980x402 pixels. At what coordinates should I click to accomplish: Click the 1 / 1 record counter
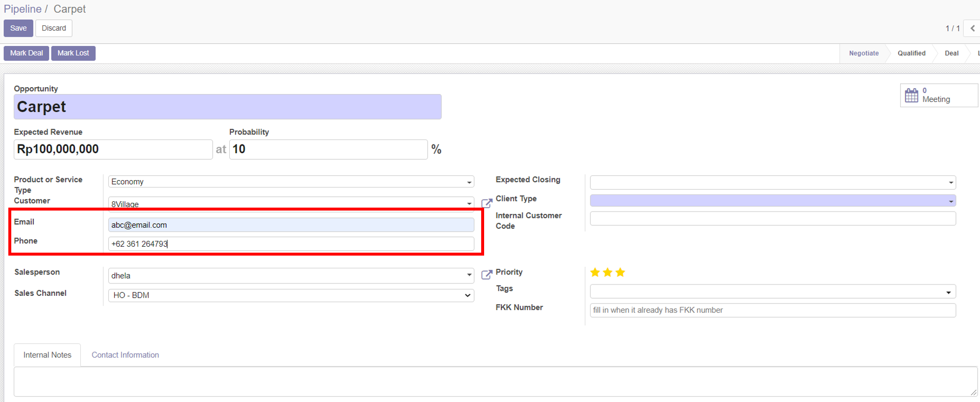[953, 28]
